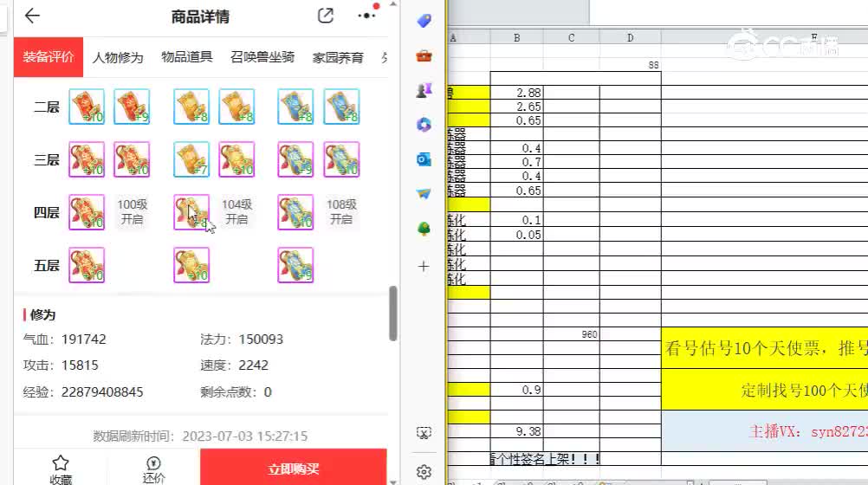
Task: Open the Outlook sidebar icon
Action: click(424, 159)
